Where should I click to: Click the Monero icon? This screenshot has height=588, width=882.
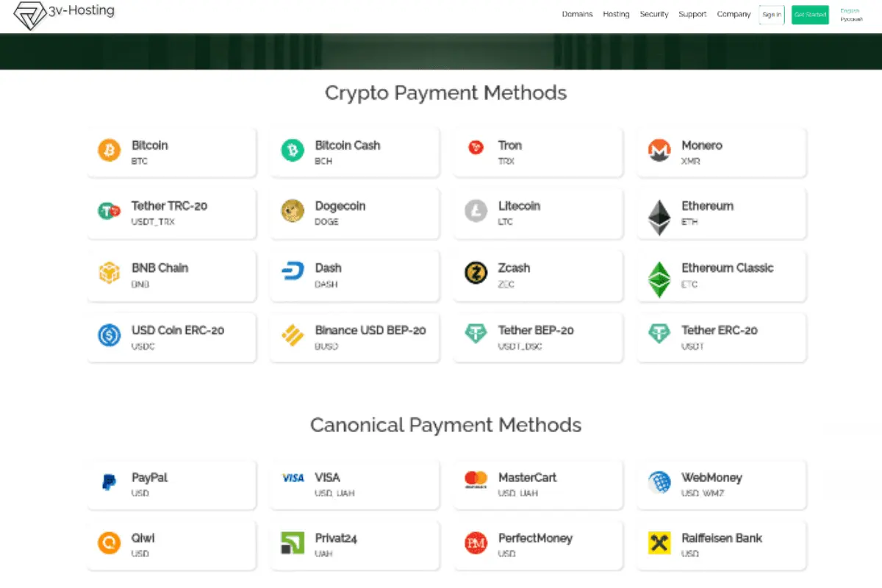pyautogui.click(x=659, y=151)
